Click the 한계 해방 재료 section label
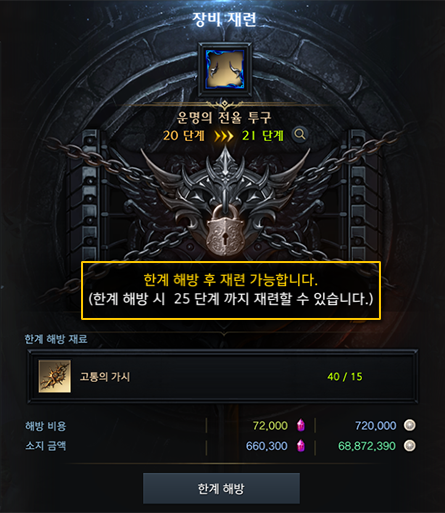This screenshot has width=445, height=513. (56, 339)
